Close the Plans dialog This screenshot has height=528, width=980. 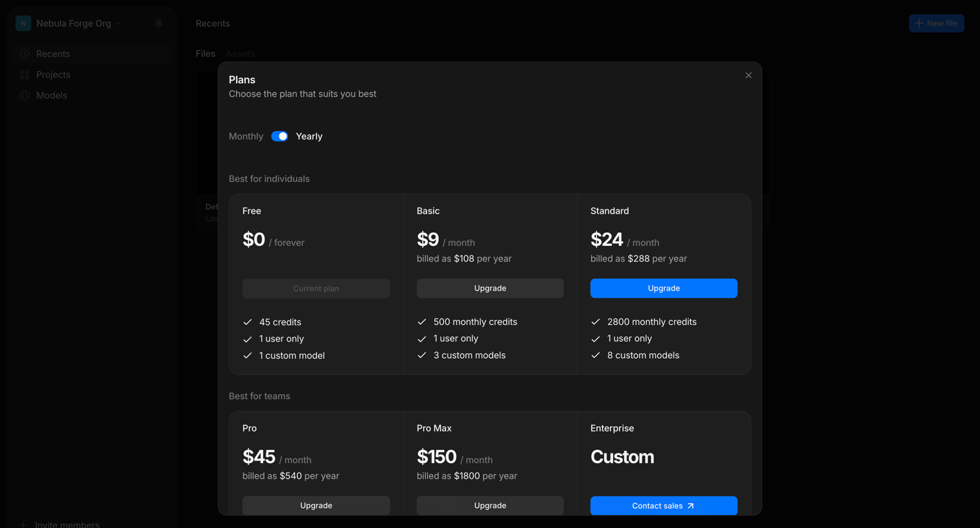coord(749,75)
